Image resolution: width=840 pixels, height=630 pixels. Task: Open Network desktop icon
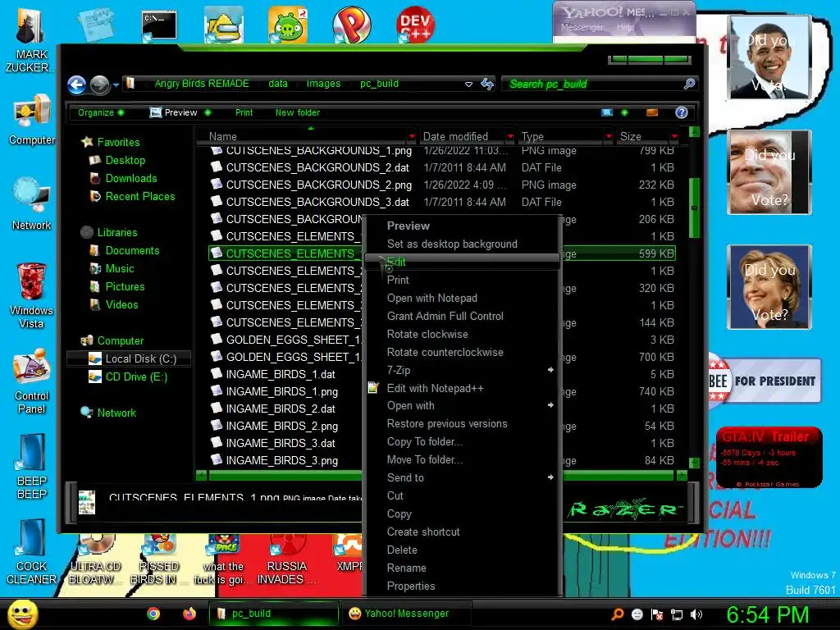point(31,203)
